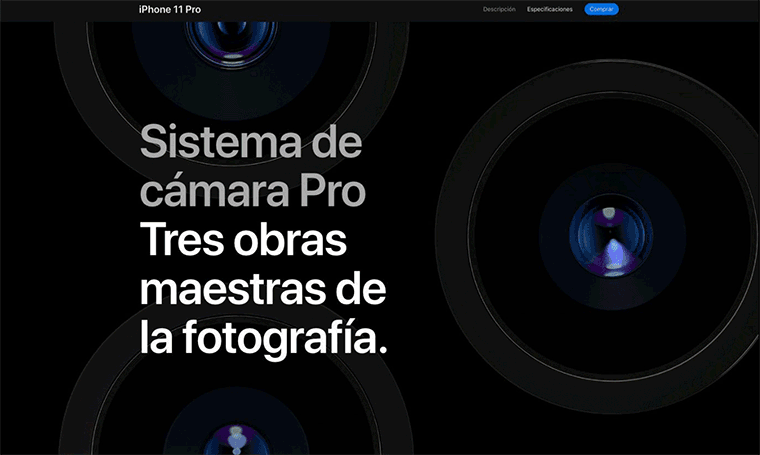This screenshot has width=760, height=455.
Task: Click the 'Sistema de cámara Pro' heading
Action: [252, 165]
